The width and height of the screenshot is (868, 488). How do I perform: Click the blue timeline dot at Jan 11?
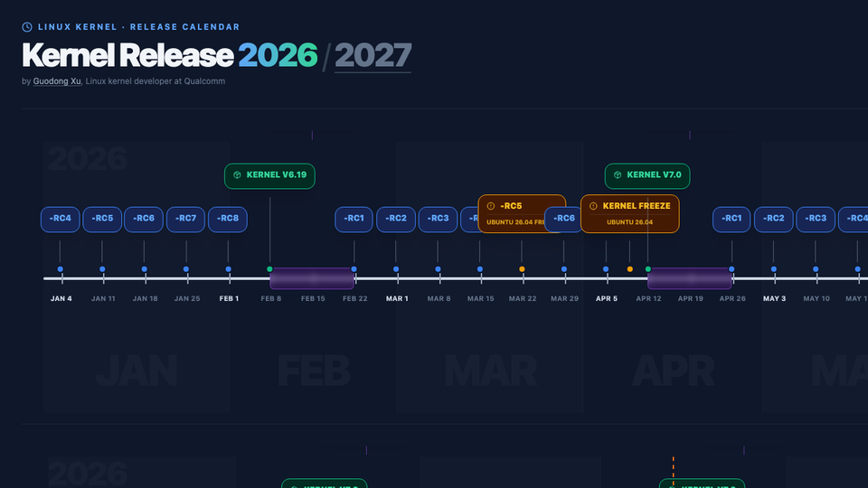(x=102, y=269)
